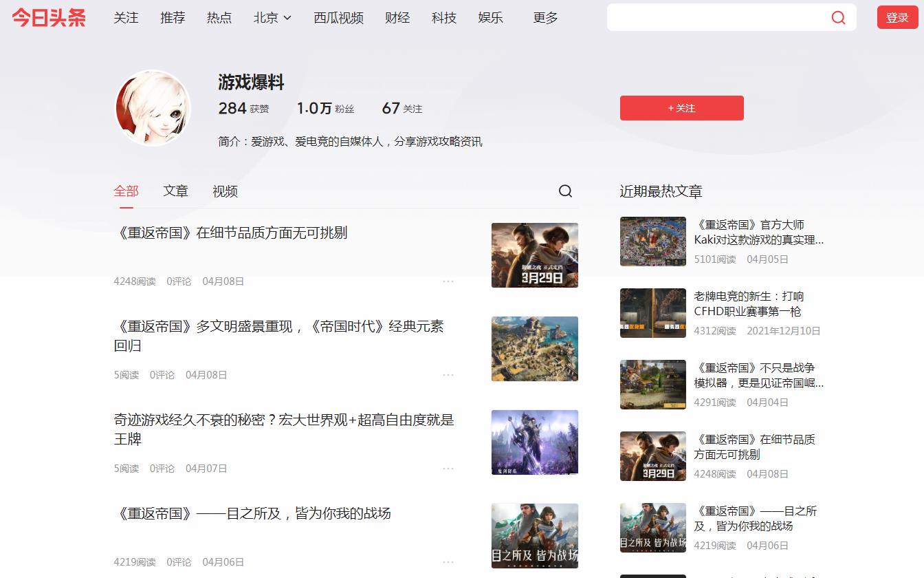Select the 全部 tab
924x578 pixels.
[x=126, y=191]
